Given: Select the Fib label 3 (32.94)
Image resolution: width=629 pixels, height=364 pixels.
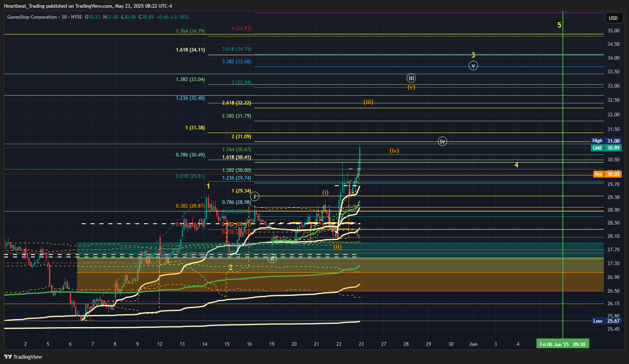Looking at the screenshot, I should [x=241, y=82].
